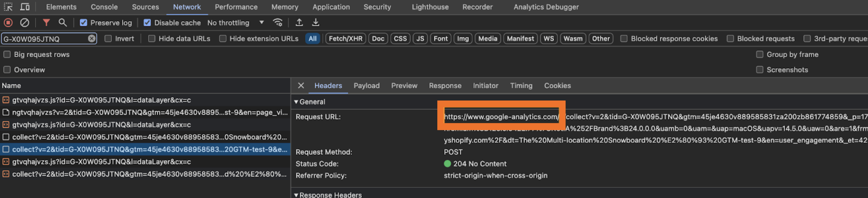The width and height of the screenshot is (868, 198).
Task: Open the Performance panel
Action: [x=236, y=7]
